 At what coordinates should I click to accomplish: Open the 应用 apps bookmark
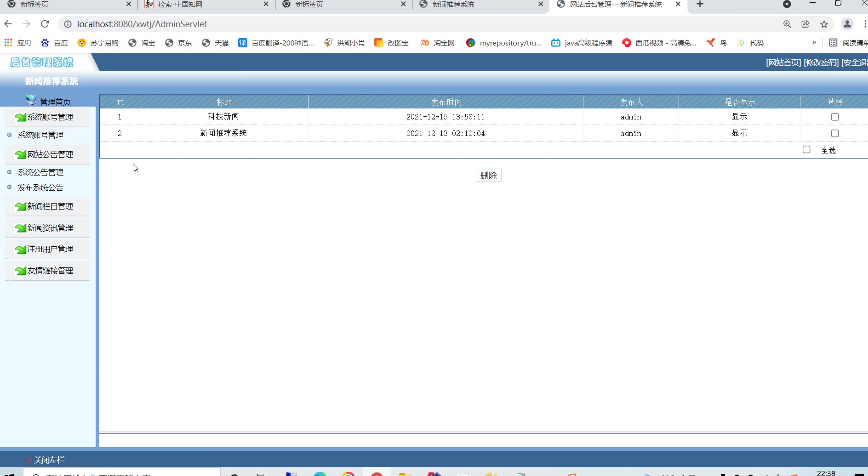point(17,43)
